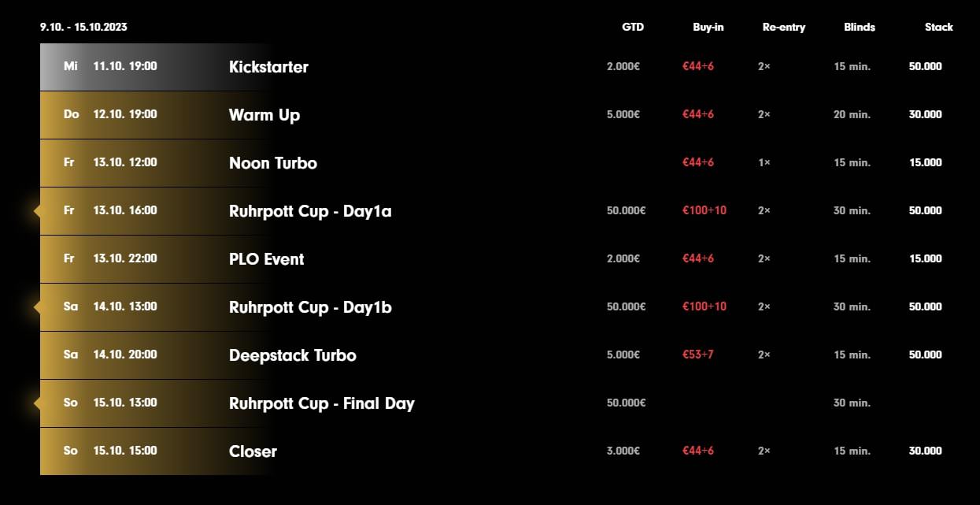Click the €100+10 buy-in for Day1a
The image size is (980, 505).
pyautogui.click(x=704, y=210)
